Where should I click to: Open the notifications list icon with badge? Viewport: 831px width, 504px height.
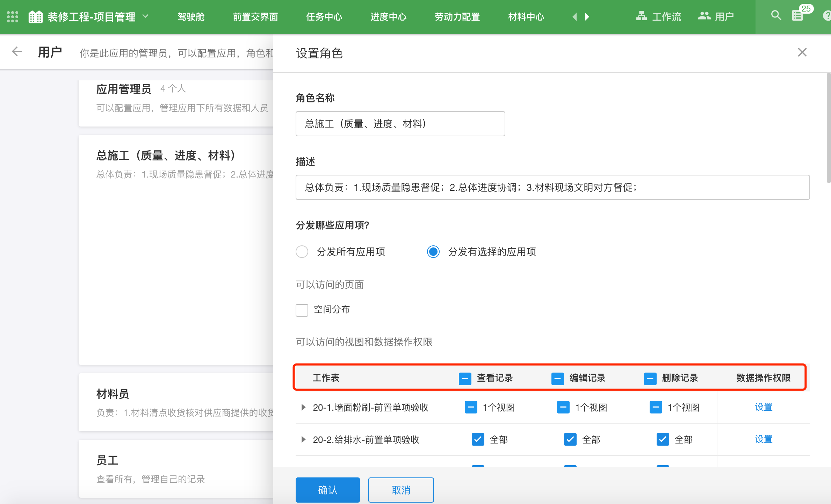(797, 16)
